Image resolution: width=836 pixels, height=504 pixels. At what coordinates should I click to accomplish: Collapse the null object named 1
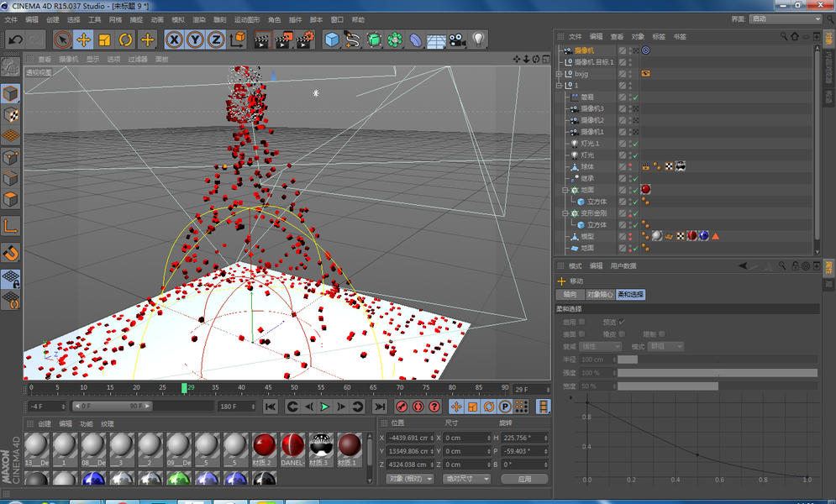click(559, 85)
